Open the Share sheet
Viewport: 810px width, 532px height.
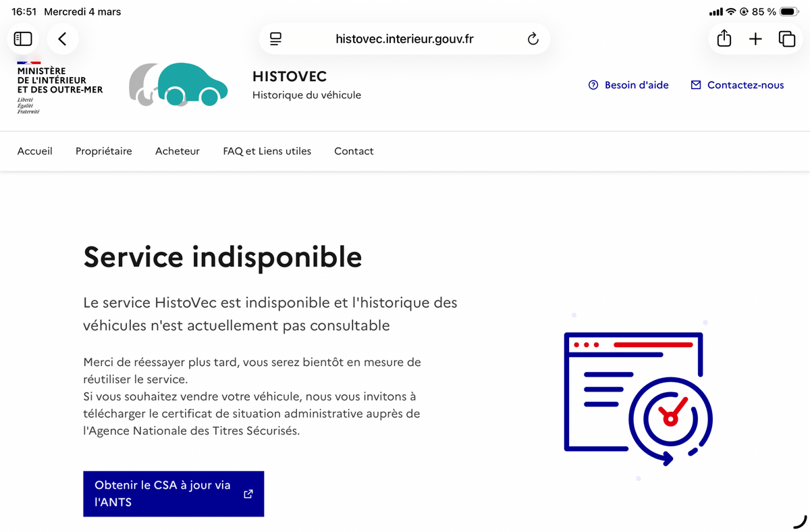click(x=724, y=39)
